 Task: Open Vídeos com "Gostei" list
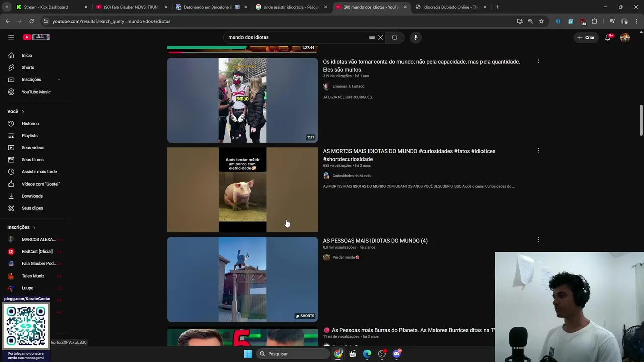pyautogui.click(x=40, y=184)
